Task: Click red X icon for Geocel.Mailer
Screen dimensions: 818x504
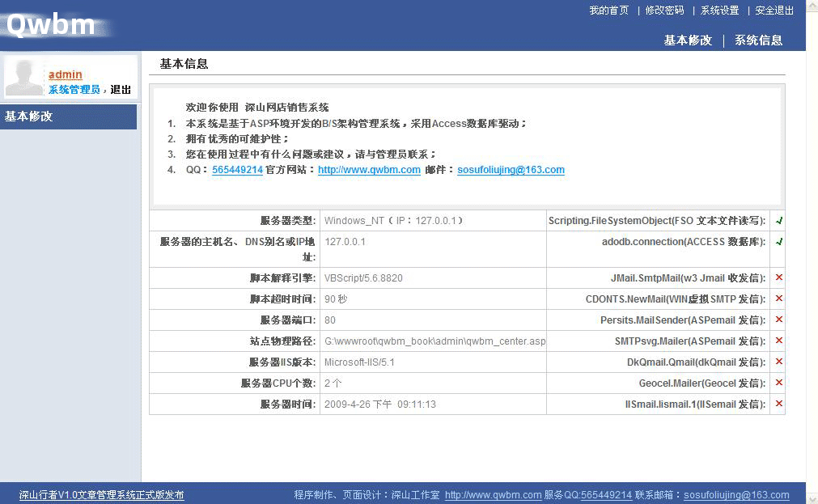Action: point(778,383)
